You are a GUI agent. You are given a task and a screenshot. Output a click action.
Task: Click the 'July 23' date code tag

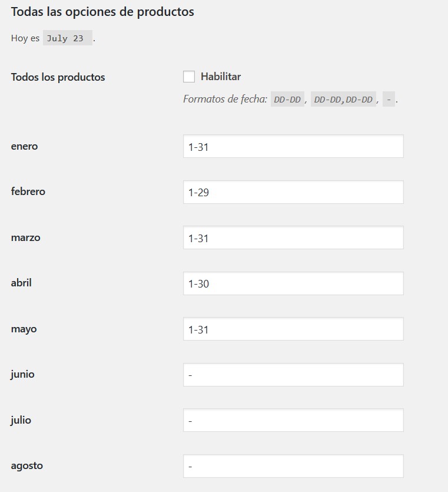(67, 38)
